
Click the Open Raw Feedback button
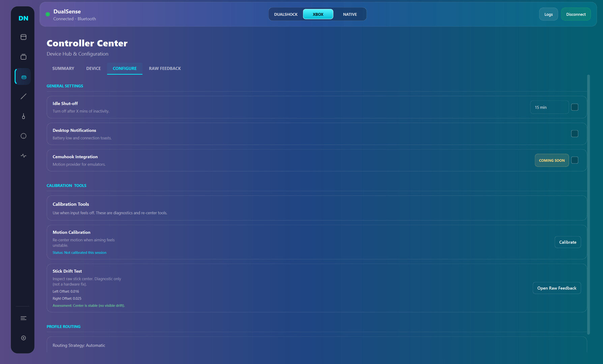point(556,288)
